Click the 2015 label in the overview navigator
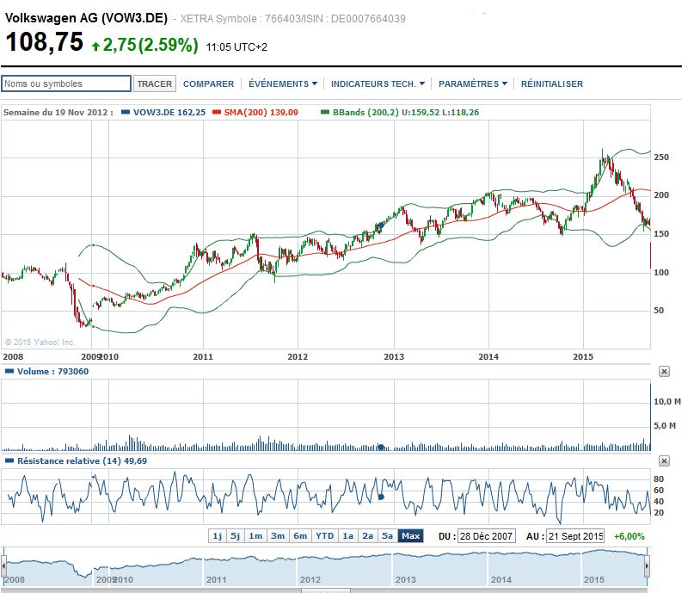 point(594,579)
